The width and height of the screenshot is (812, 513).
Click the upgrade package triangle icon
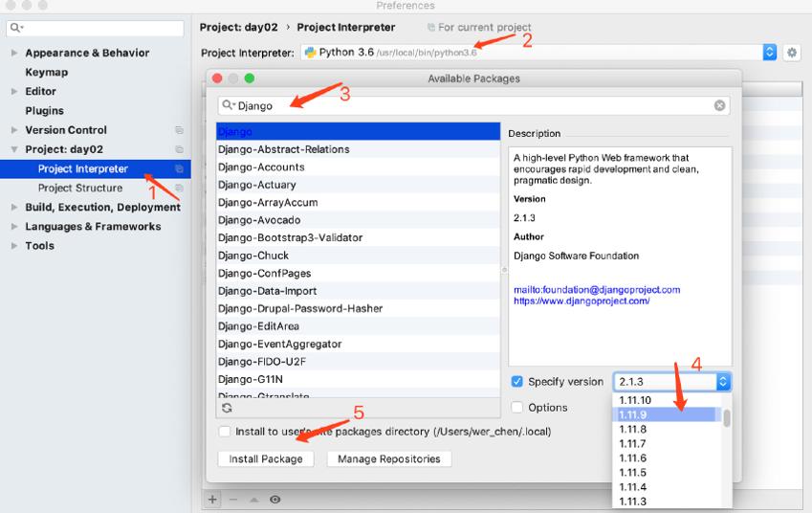tap(254, 500)
